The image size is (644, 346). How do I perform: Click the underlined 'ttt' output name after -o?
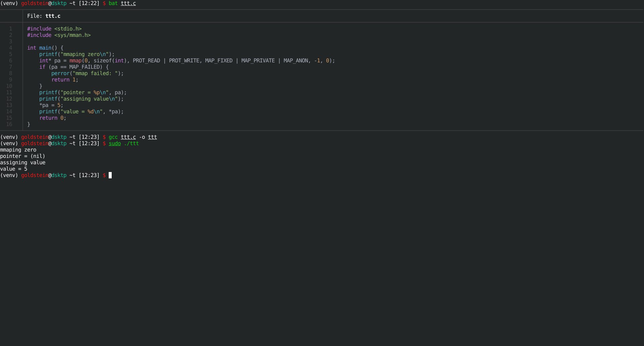point(152,137)
